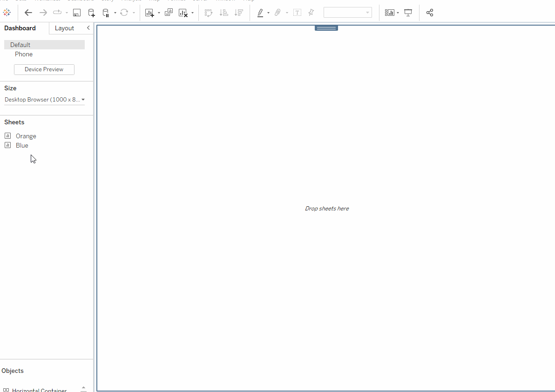Viewport: 555px width, 392px height.
Task: Switch to the Layout tab
Action: pos(64,28)
